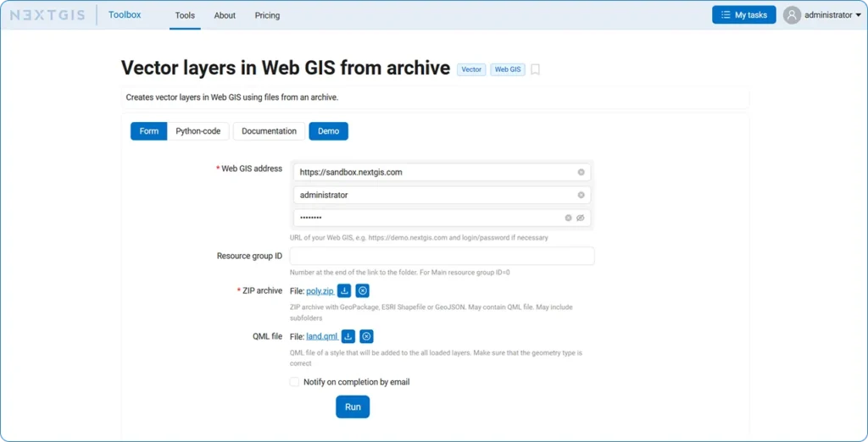The width and height of the screenshot is (868, 442).
Task: Focus the password input field
Action: (x=442, y=218)
